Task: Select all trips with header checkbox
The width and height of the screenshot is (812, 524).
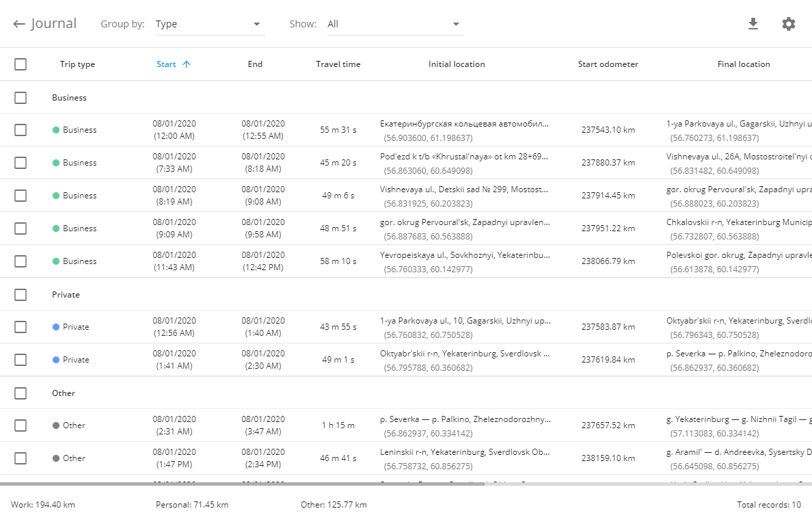Action: (x=21, y=64)
